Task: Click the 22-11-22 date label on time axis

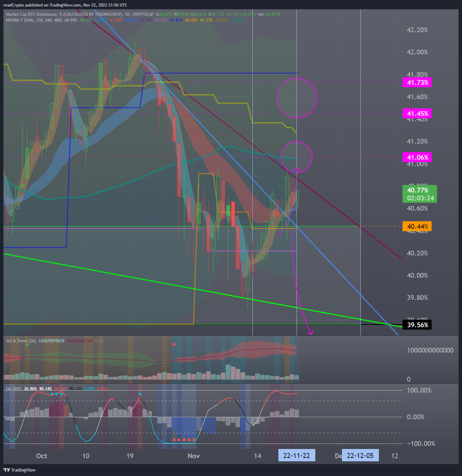Action: click(296, 455)
